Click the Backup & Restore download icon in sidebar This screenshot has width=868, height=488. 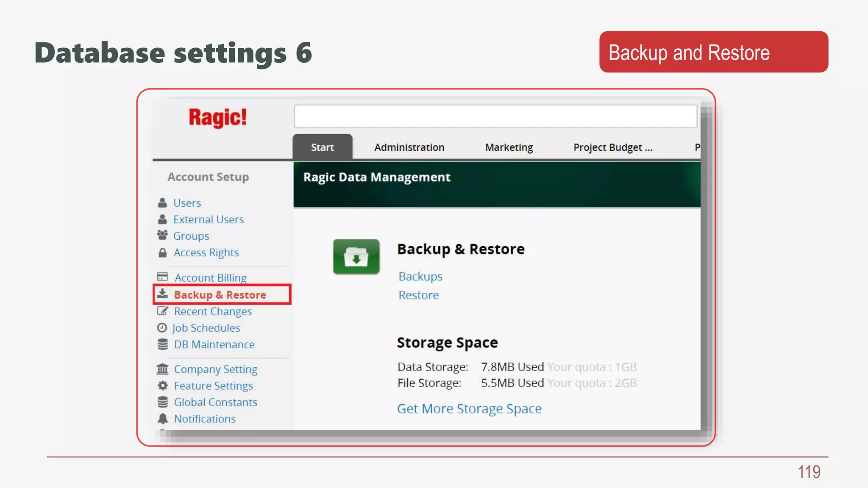(162, 294)
